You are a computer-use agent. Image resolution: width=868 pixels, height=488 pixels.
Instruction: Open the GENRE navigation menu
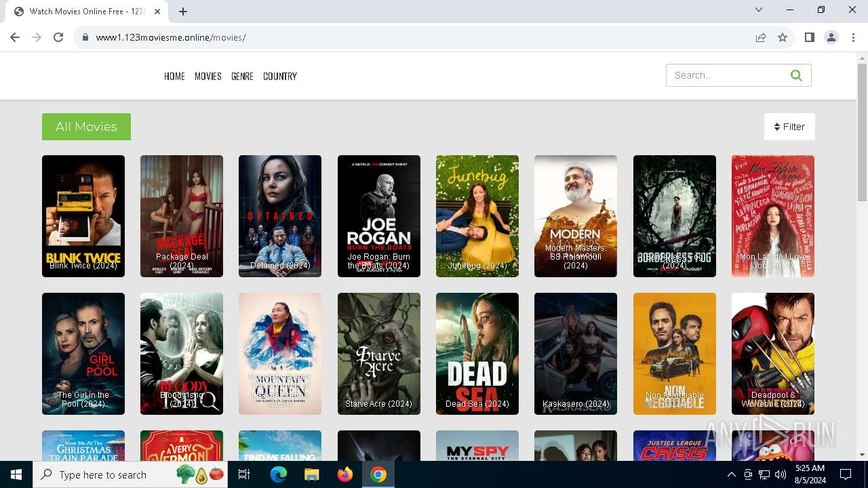click(x=242, y=76)
